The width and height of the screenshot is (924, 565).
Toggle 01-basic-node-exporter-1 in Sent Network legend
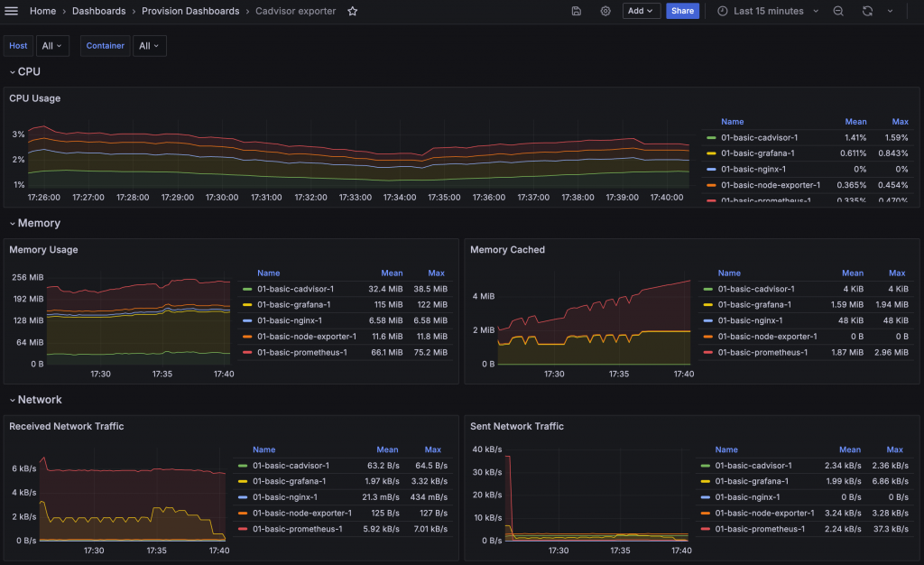coord(764,514)
